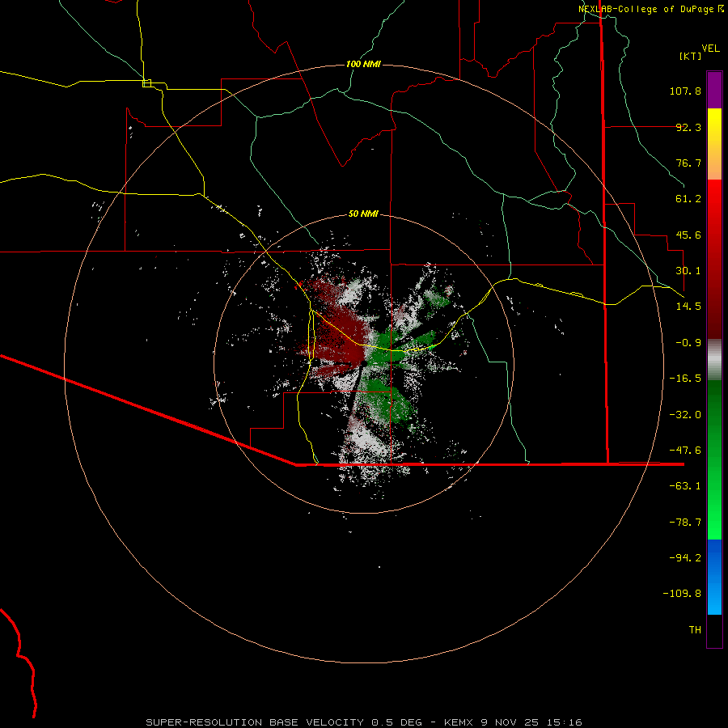Image resolution: width=728 pixels, height=728 pixels.
Task: Select the 30.1 scale value
Action: 688,271
